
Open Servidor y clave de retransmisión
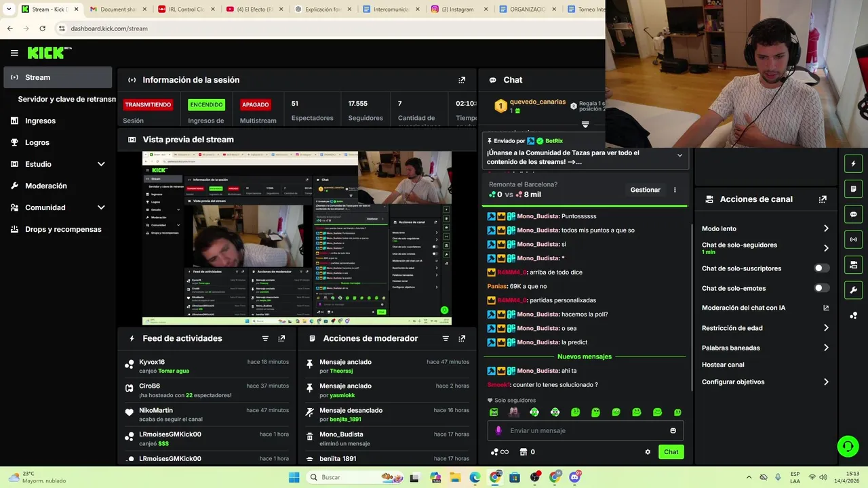point(66,99)
